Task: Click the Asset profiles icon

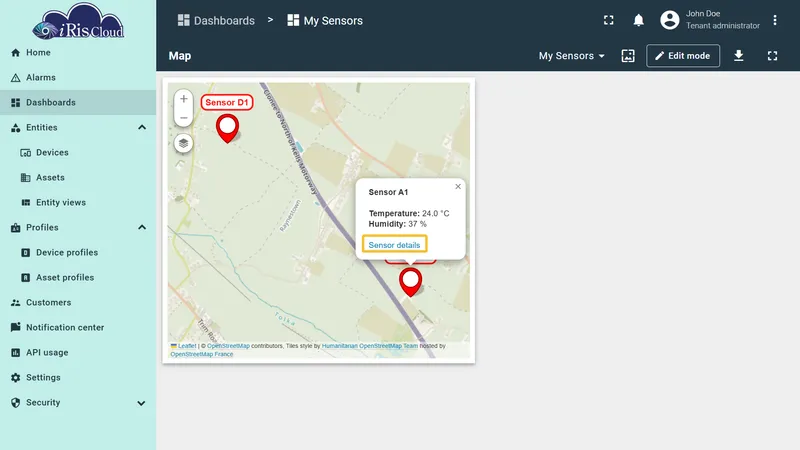Action: pyautogui.click(x=26, y=278)
